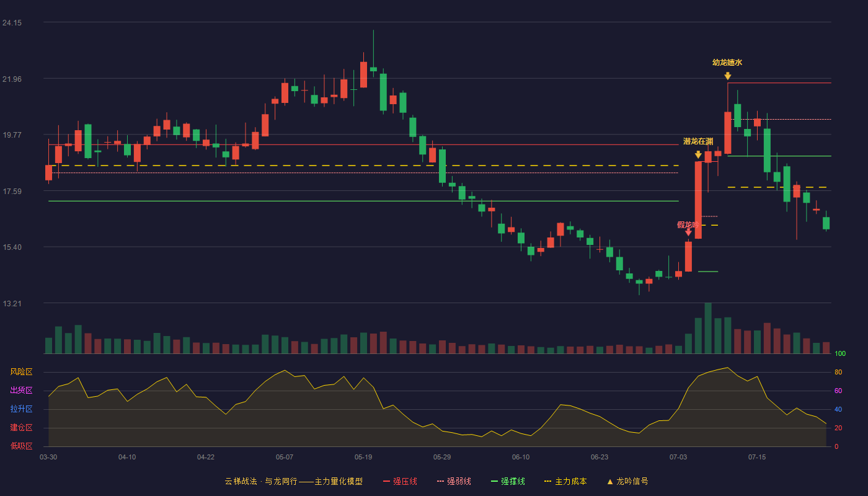Screen dimensions: 868x496
Task: Click the 15.40 price axis label
Action: click(x=12, y=247)
